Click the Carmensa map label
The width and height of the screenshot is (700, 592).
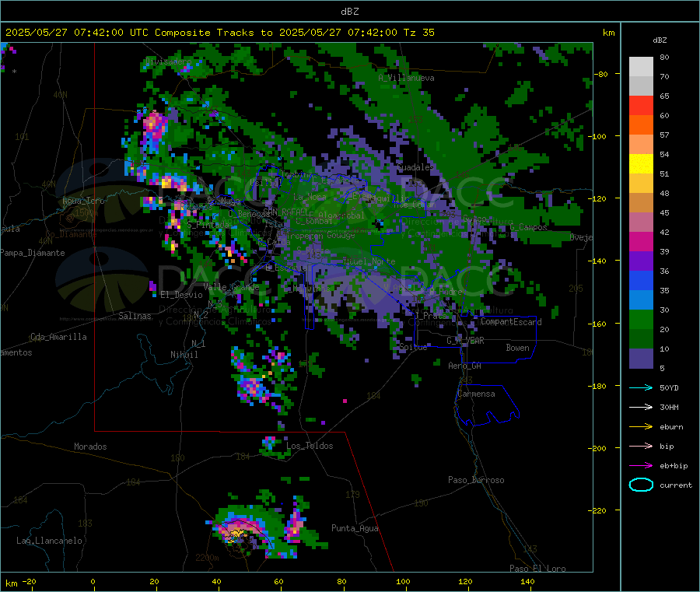[x=476, y=394]
